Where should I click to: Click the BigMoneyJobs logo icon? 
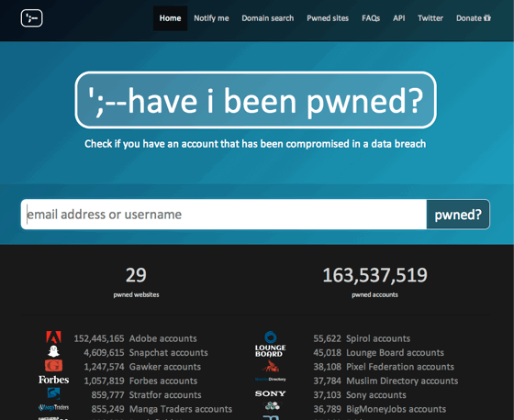[272, 406]
